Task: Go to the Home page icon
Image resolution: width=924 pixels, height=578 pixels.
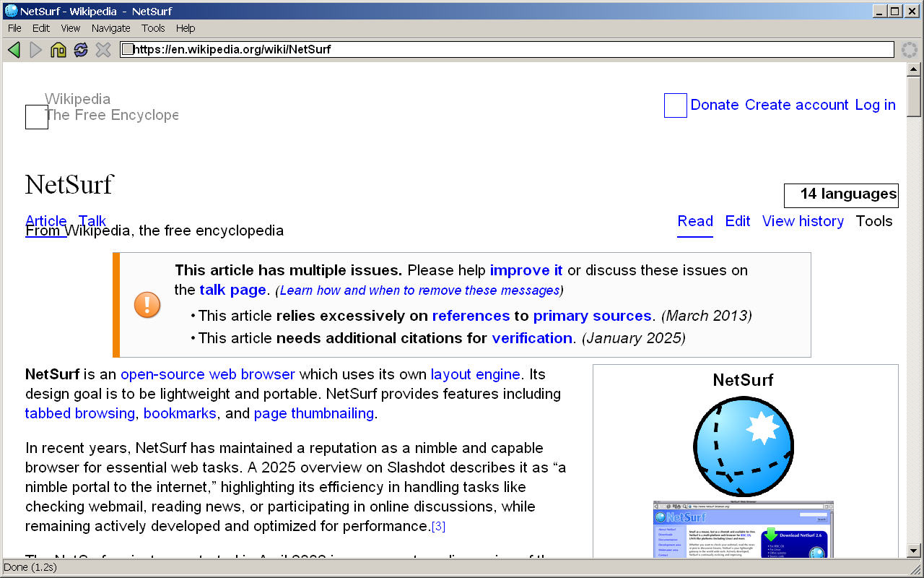Action: click(x=58, y=50)
